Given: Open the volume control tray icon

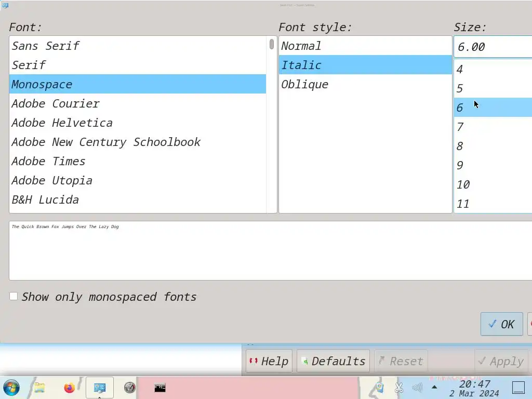Looking at the screenshot, I should 417,388.
